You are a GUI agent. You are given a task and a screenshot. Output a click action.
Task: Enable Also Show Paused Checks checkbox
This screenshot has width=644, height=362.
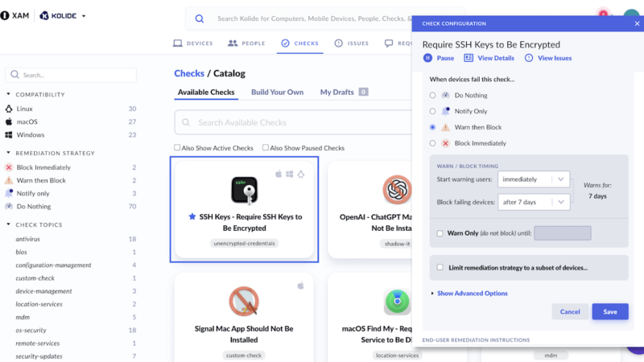tap(266, 147)
